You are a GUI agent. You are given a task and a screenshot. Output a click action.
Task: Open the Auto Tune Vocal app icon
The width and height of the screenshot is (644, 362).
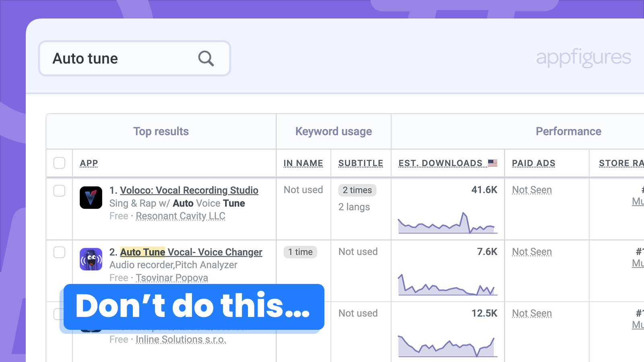91,259
